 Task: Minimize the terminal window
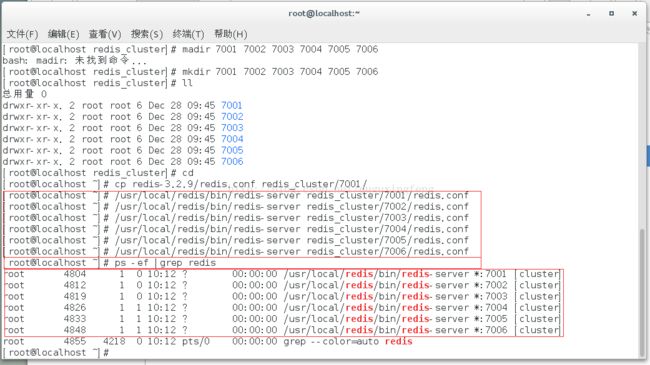[x=588, y=14]
